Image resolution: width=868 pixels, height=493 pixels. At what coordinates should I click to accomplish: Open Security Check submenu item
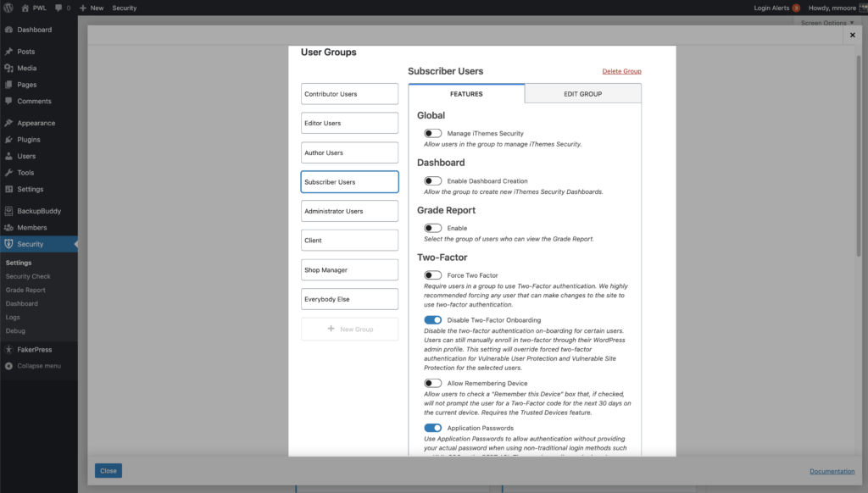[28, 276]
